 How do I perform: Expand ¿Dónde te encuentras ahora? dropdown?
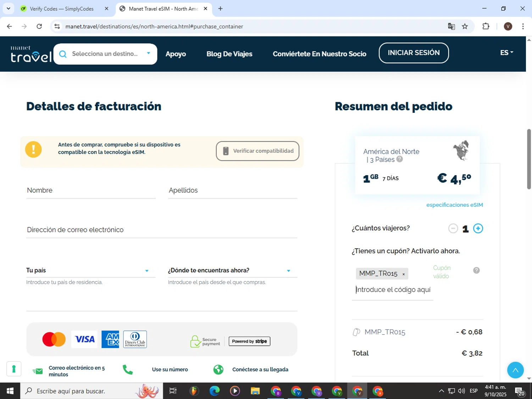click(x=233, y=271)
